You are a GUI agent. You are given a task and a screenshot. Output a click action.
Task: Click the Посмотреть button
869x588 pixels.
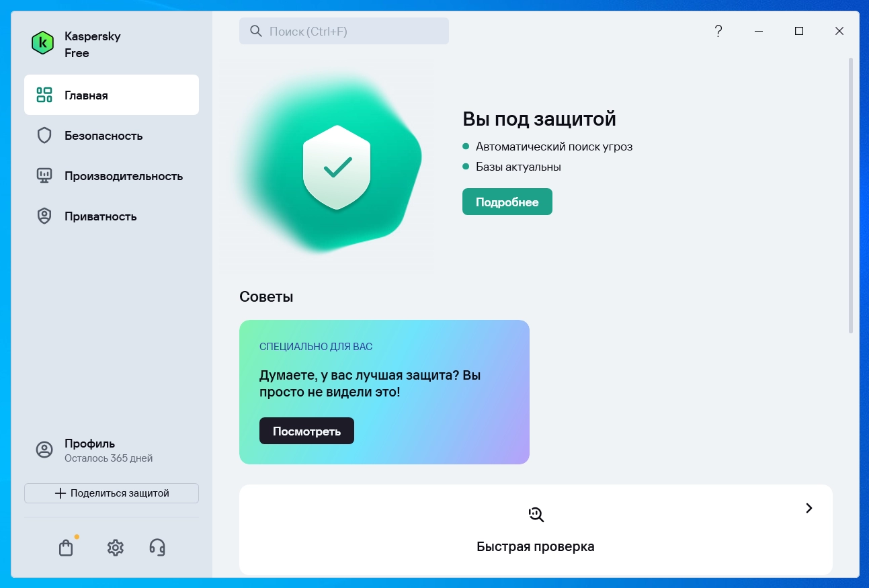pyautogui.click(x=306, y=431)
